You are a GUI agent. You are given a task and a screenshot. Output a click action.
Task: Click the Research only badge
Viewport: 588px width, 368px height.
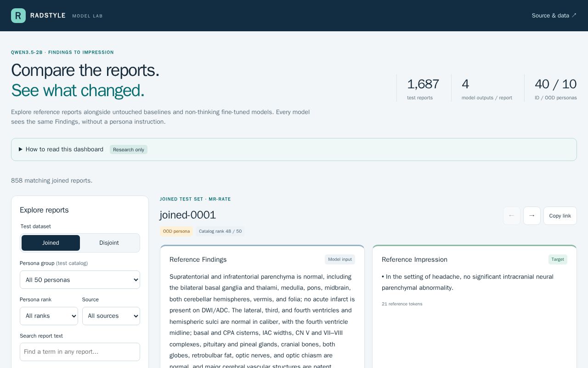129,149
